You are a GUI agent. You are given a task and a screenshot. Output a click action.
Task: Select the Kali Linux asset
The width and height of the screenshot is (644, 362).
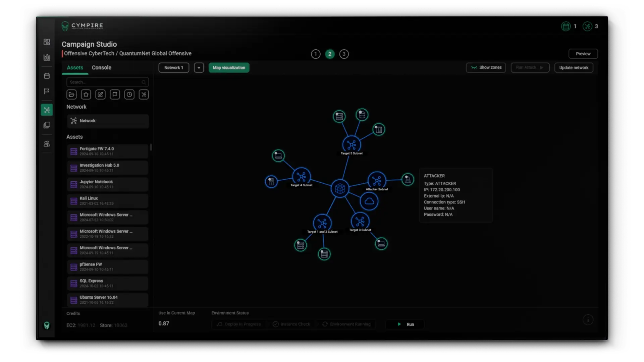pyautogui.click(x=107, y=201)
